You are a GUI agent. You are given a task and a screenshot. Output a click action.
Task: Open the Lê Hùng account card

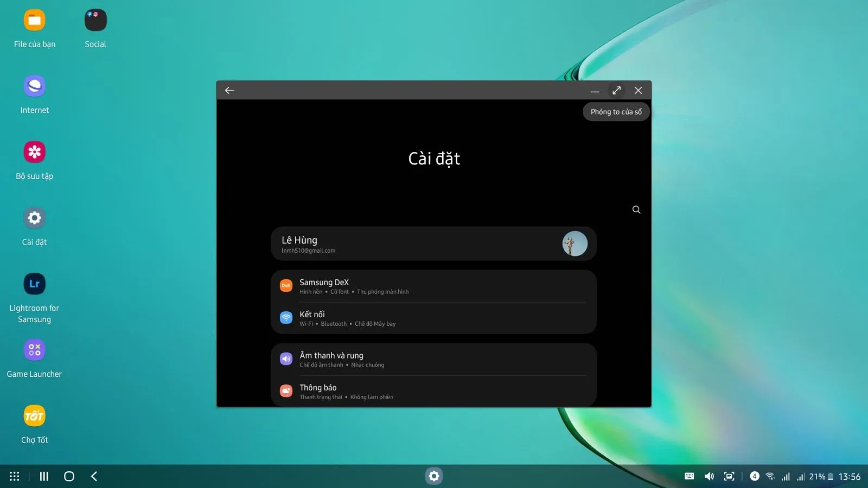(434, 244)
